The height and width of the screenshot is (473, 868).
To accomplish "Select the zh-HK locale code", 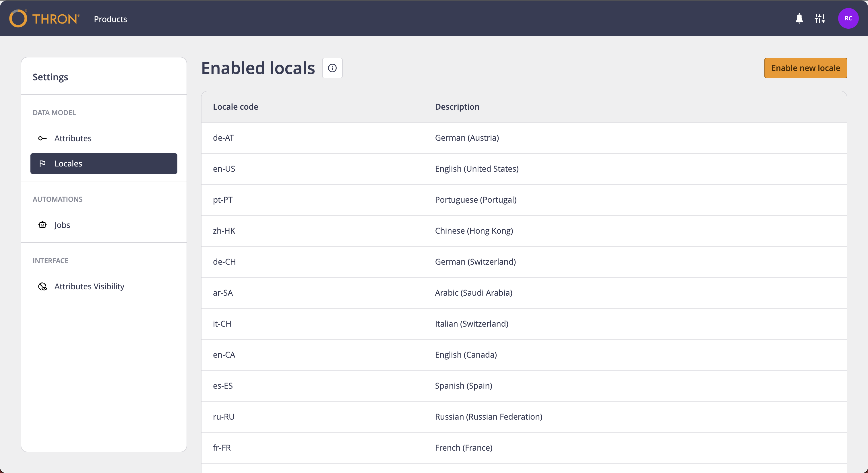I will click(x=224, y=231).
